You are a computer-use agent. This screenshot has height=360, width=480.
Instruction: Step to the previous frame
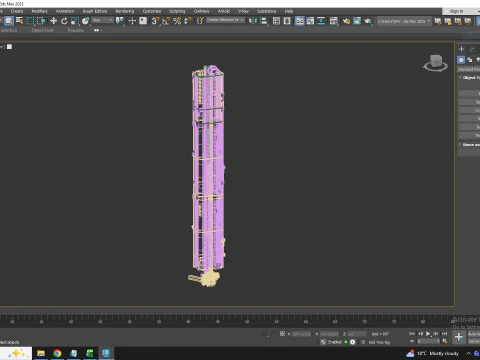point(420,334)
